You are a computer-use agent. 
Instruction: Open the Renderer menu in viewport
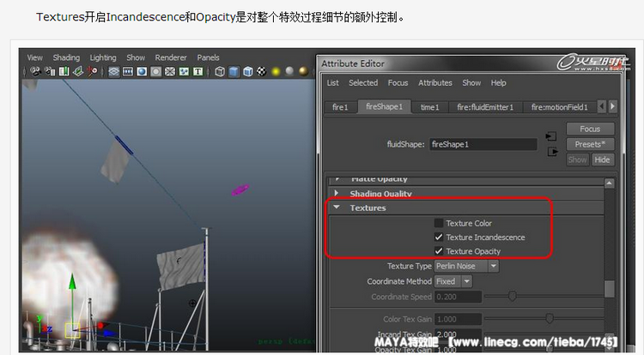coord(171,57)
